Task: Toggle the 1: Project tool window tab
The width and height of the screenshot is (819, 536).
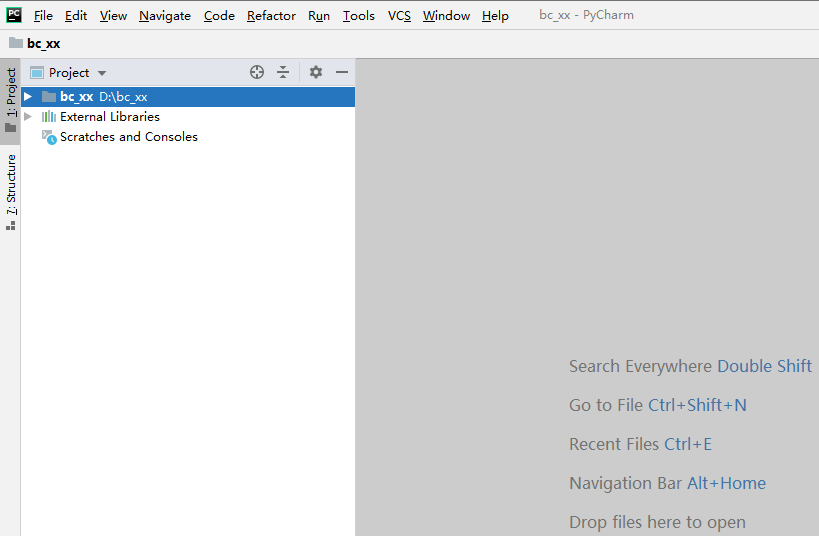Action: coord(10,100)
